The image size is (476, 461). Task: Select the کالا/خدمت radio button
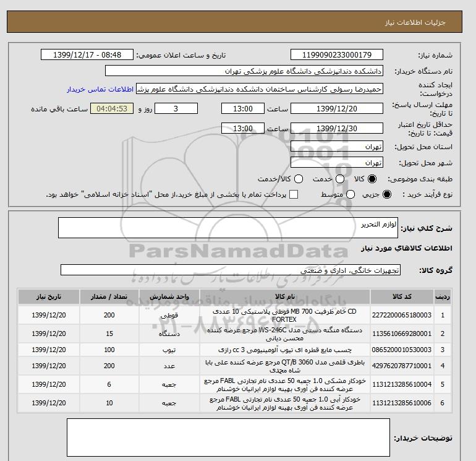coord(299,179)
